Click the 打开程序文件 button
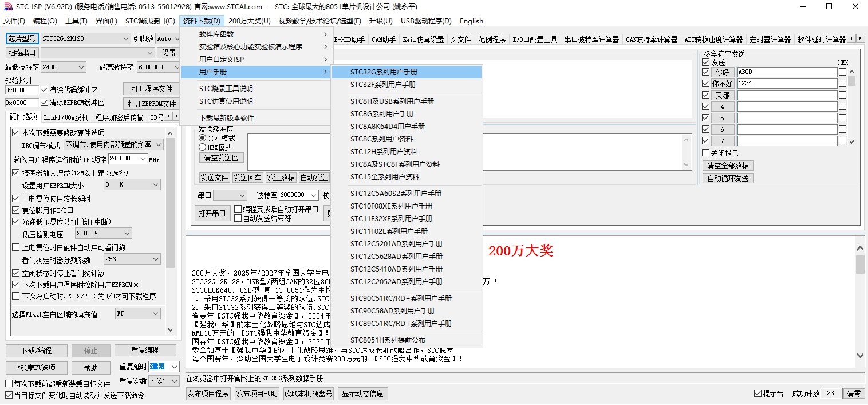Image resolution: width=868 pixels, height=405 pixels. point(152,89)
